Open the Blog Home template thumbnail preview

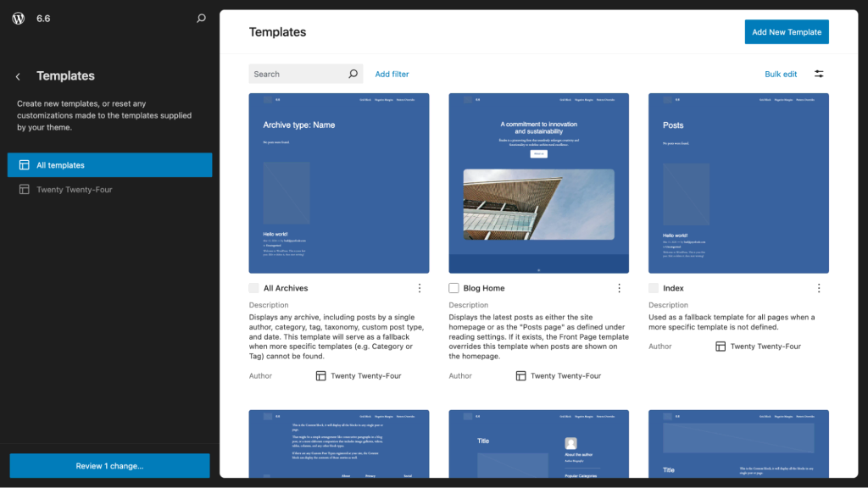pos(538,183)
